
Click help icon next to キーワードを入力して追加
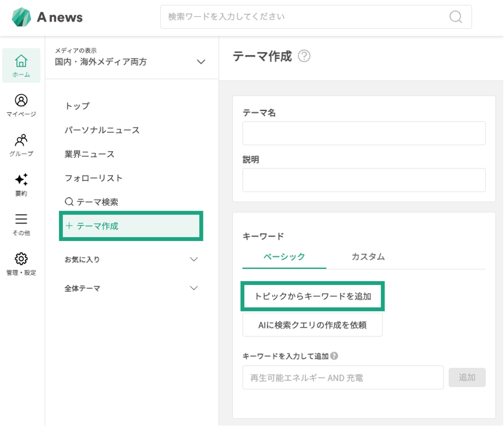tap(334, 356)
